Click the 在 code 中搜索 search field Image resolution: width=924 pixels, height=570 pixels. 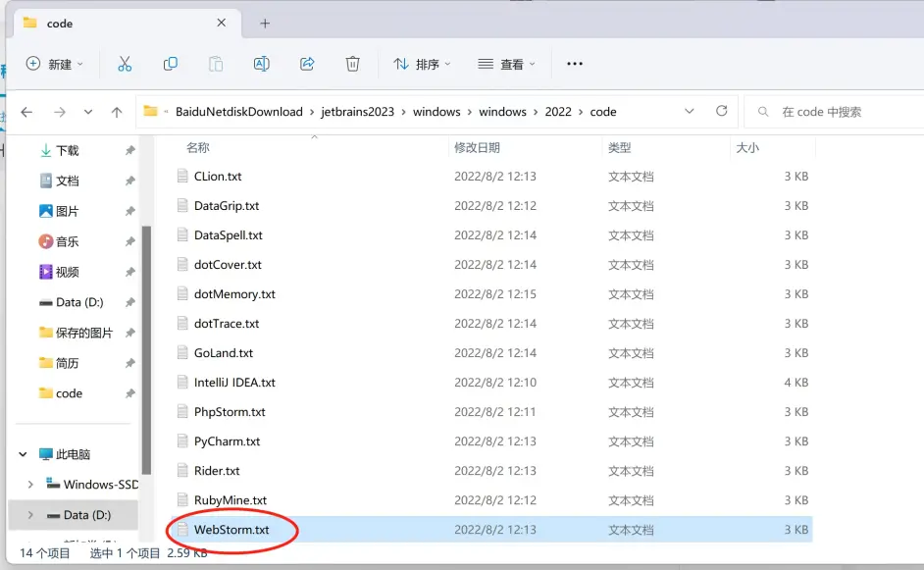click(834, 112)
